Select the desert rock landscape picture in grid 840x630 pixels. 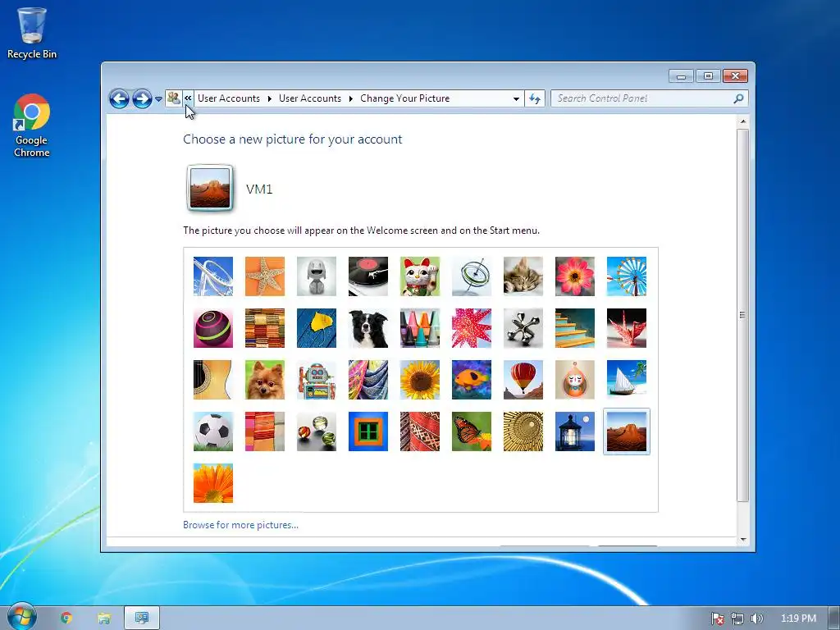[x=627, y=431]
